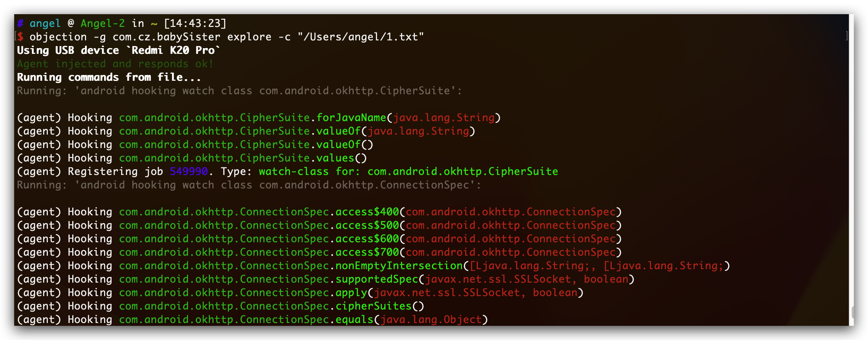The height and width of the screenshot is (340, 868).
Task: Click the equals(java.lang.Object) line
Action: point(253,319)
